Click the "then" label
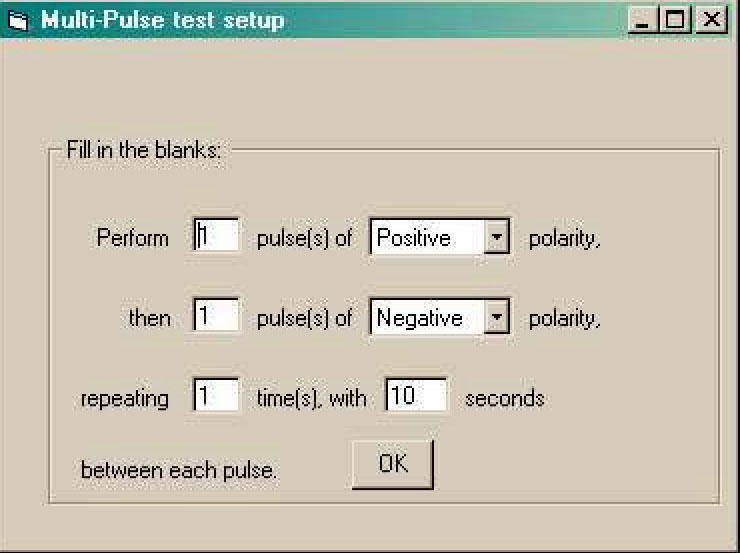Image resolution: width=740 pixels, height=553 pixels. coord(150,319)
